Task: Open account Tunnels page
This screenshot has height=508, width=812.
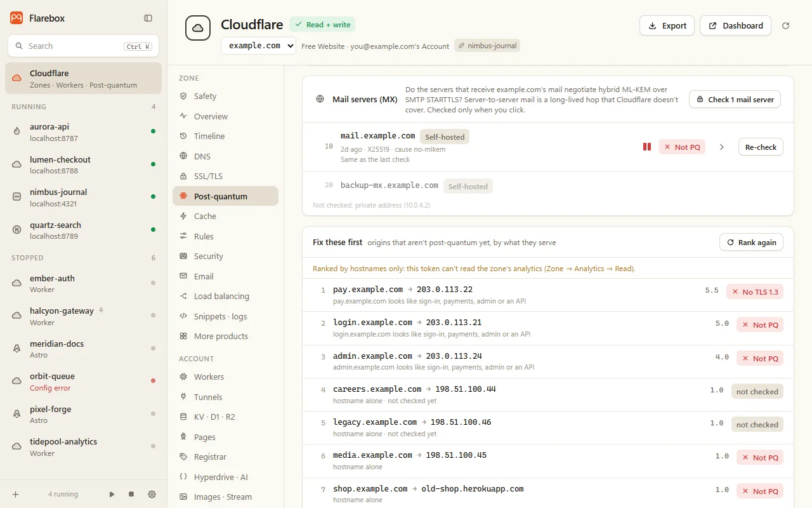Action: (x=225, y=397)
